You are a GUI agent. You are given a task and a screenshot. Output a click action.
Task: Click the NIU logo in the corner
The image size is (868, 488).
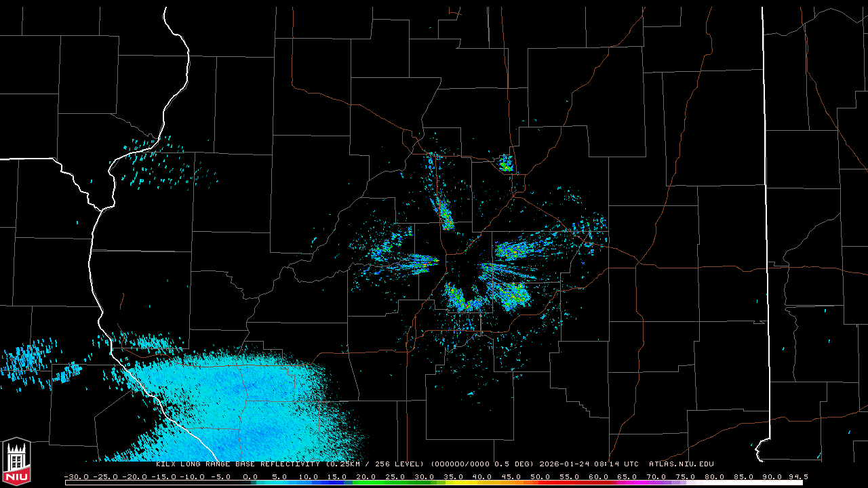pos(16,462)
